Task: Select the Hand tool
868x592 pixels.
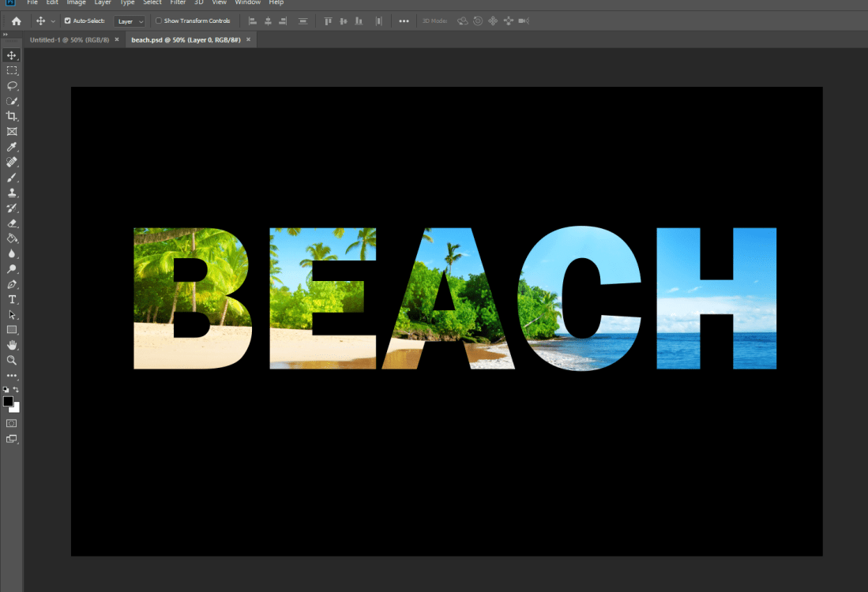Action: [12, 345]
